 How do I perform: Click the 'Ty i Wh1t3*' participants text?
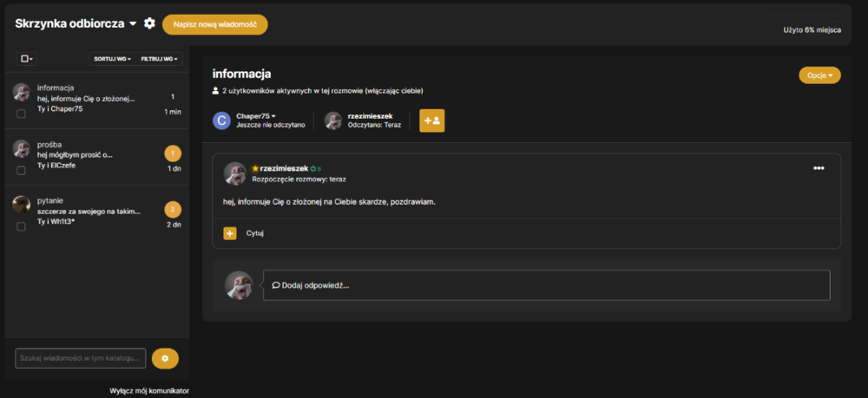pyautogui.click(x=56, y=221)
